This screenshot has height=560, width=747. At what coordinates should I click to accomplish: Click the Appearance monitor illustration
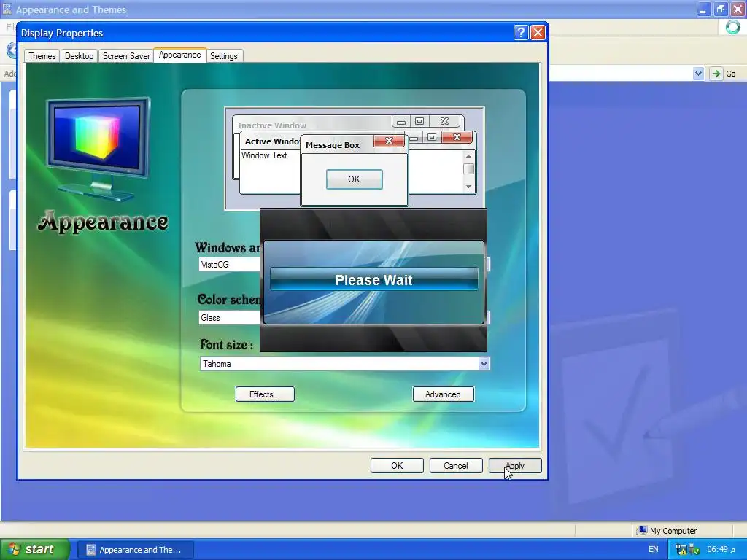98,149
